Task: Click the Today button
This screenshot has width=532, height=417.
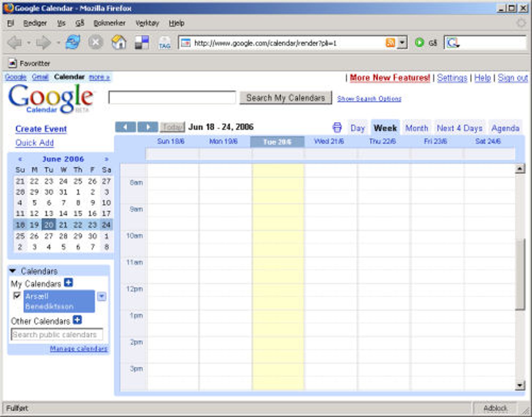Action: pyautogui.click(x=172, y=127)
